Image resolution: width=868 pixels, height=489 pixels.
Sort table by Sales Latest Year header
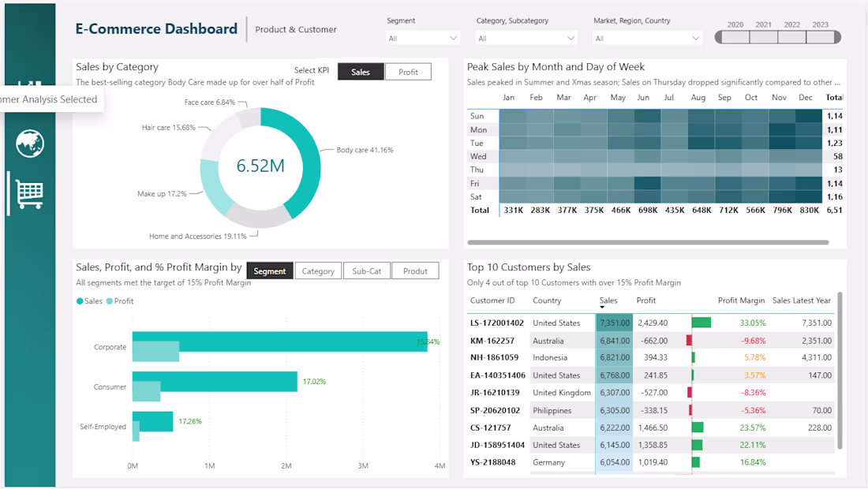tap(802, 300)
